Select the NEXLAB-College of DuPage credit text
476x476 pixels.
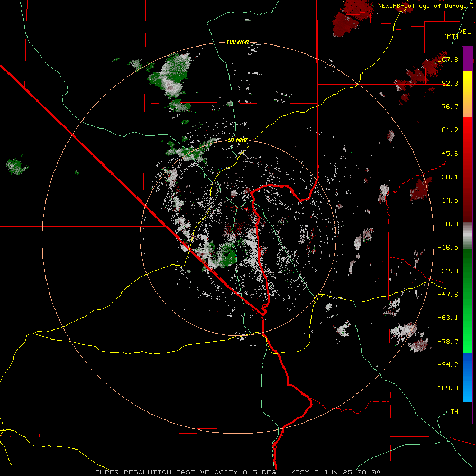click(425, 5)
